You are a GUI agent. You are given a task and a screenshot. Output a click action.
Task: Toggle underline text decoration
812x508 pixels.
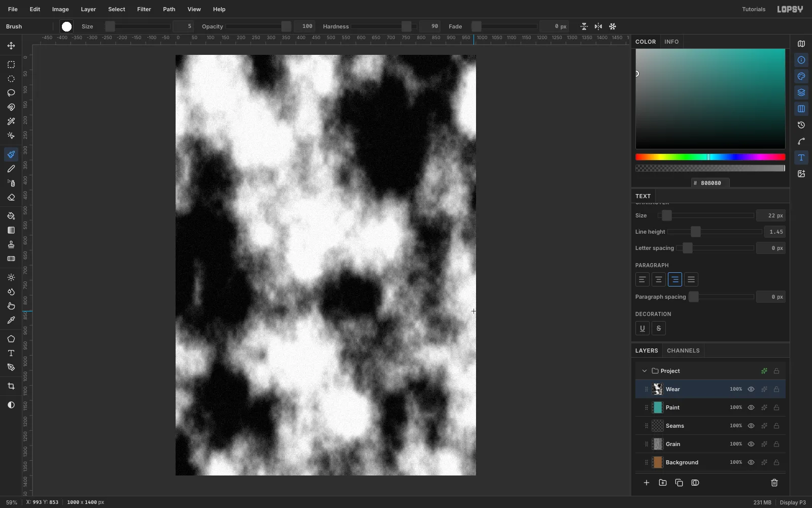coord(642,328)
